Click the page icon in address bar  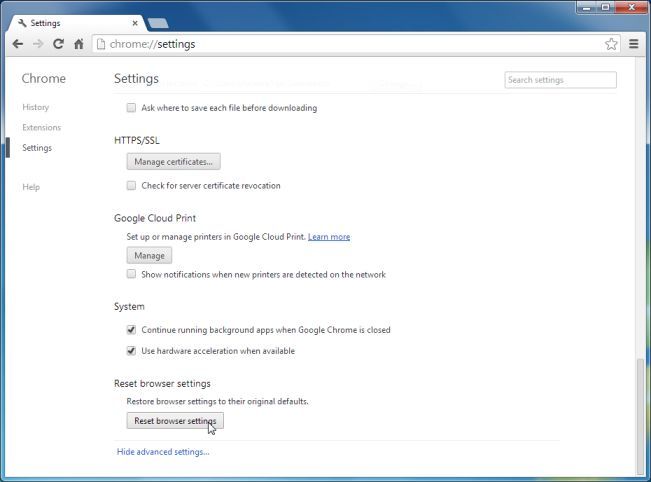click(100, 44)
